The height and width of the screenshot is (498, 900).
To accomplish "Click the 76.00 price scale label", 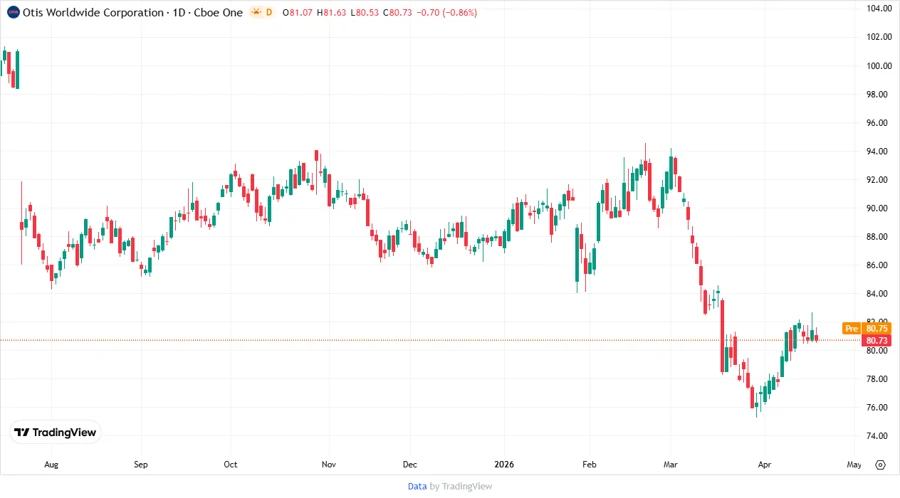I will coord(879,407).
